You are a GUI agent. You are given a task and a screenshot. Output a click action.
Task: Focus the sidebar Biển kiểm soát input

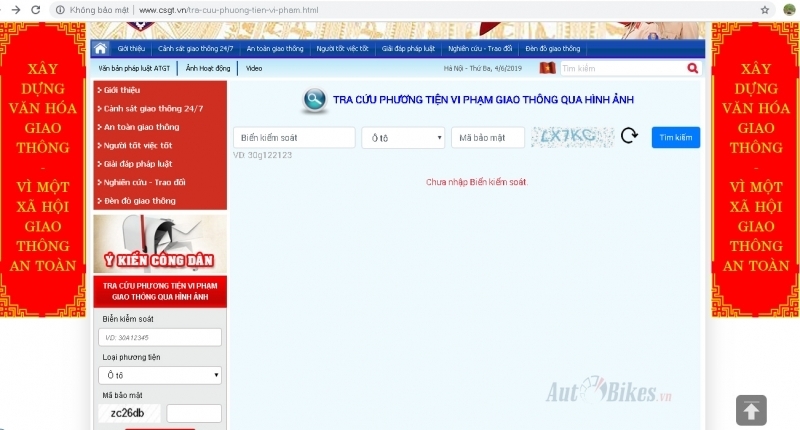(x=160, y=338)
